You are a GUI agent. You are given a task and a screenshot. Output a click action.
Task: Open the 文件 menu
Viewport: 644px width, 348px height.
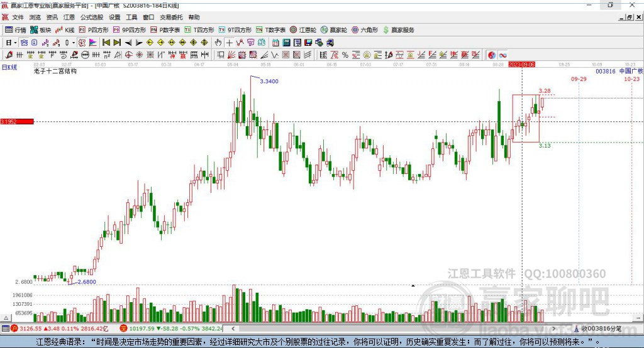(x=18, y=17)
